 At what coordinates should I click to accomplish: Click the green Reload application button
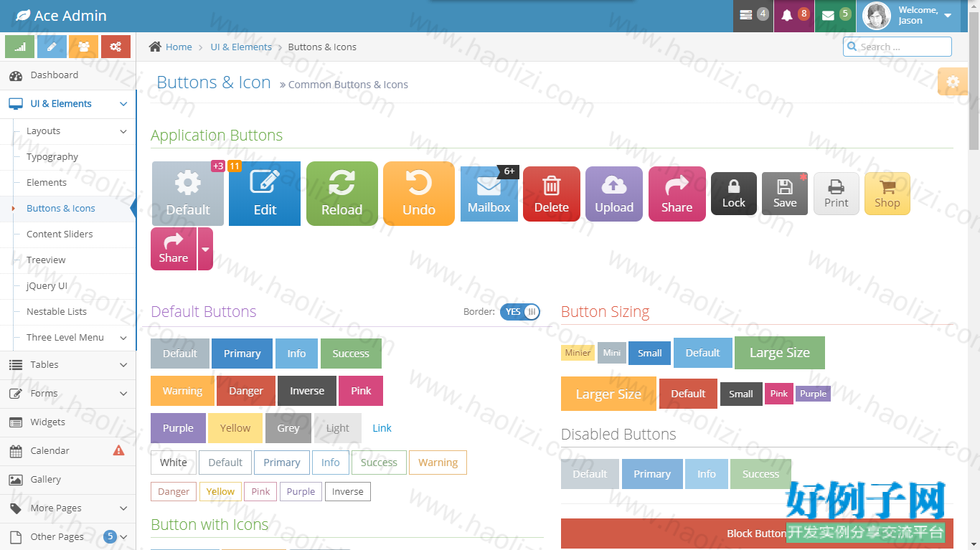click(x=342, y=194)
